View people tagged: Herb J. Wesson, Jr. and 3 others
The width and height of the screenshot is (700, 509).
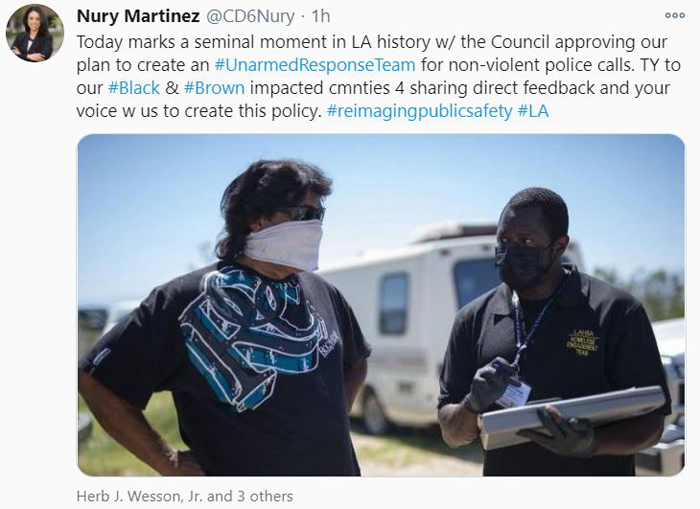tap(185, 496)
